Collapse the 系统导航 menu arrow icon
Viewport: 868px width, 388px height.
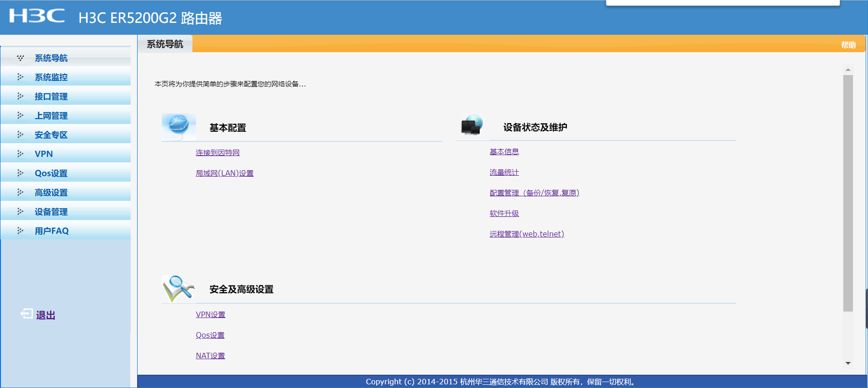coord(20,58)
